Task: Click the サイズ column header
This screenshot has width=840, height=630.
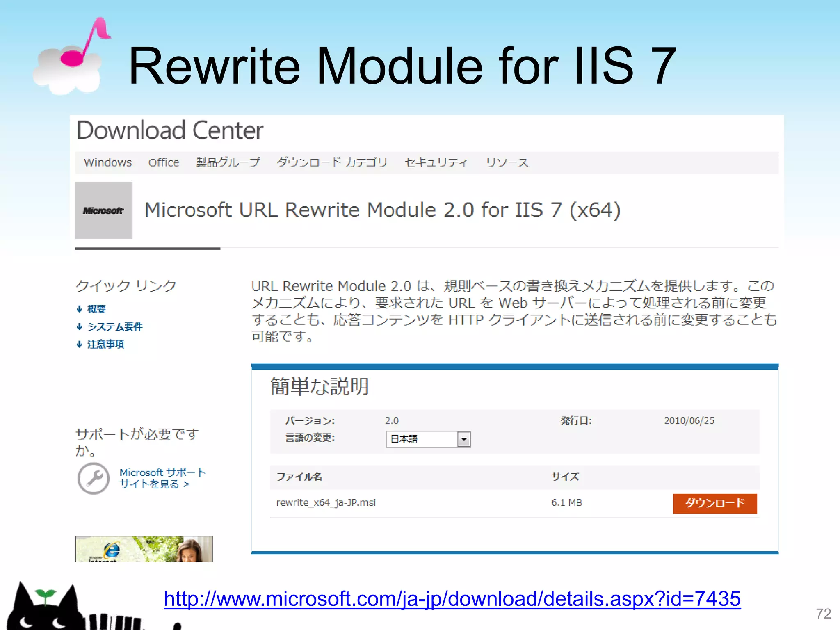Action: pos(565,477)
